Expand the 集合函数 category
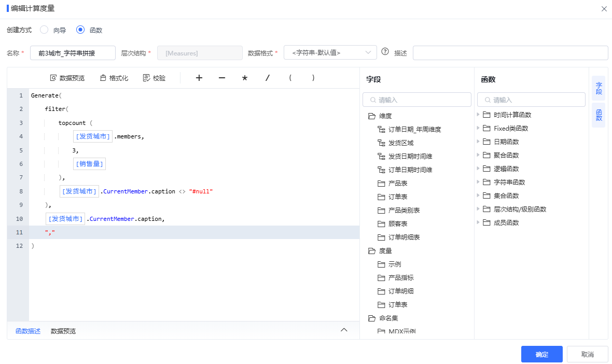 click(478, 195)
